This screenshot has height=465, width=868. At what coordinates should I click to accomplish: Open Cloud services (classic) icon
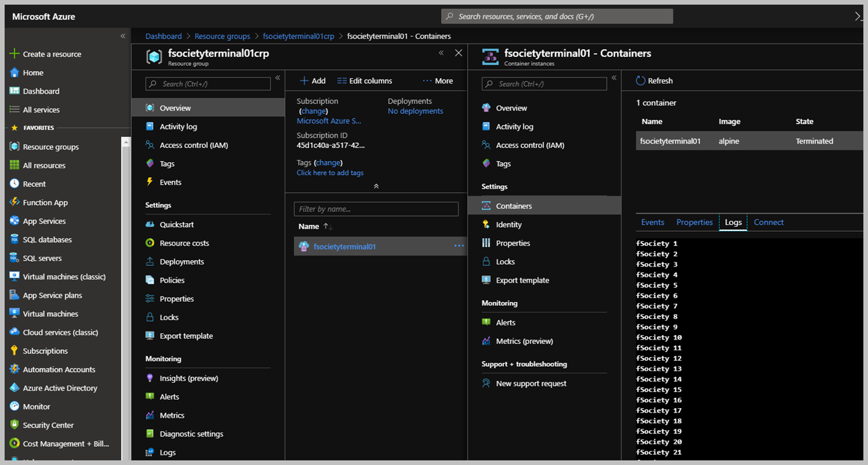click(14, 332)
